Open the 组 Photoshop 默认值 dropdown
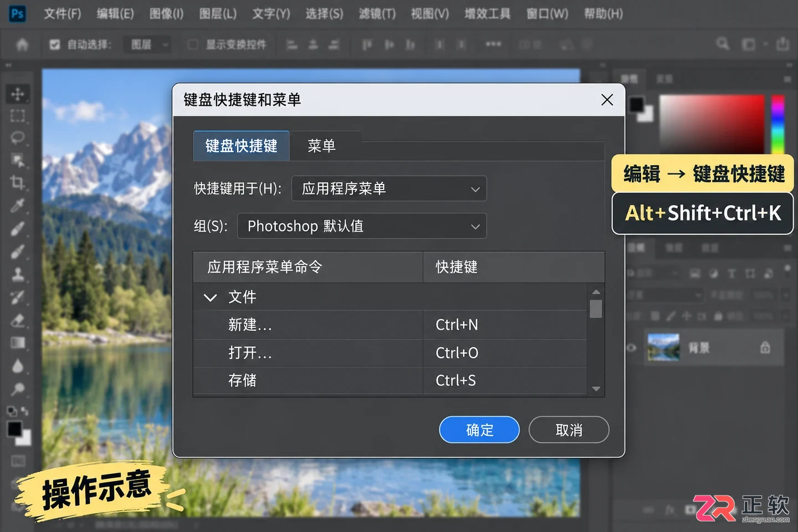 362,226
